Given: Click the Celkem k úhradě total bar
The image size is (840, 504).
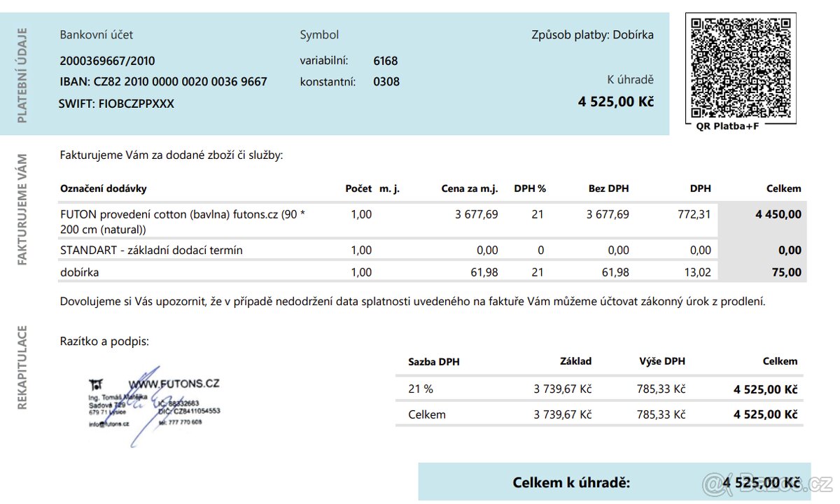Looking at the screenshot, I should coord(614,482).
